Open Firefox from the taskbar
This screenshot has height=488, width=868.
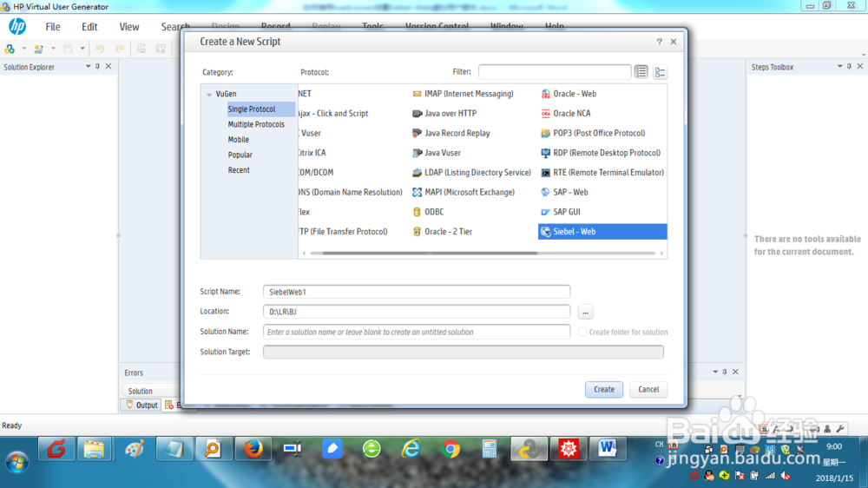click(253, 449)
